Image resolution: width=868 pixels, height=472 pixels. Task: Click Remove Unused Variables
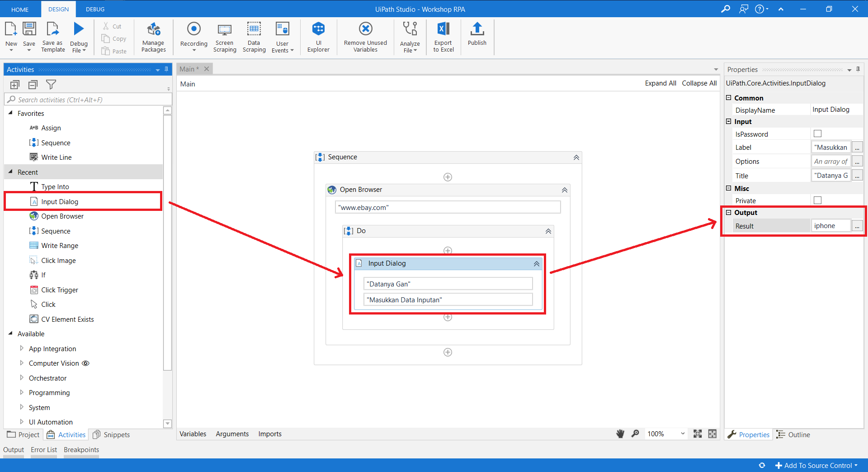click(365, 37)
